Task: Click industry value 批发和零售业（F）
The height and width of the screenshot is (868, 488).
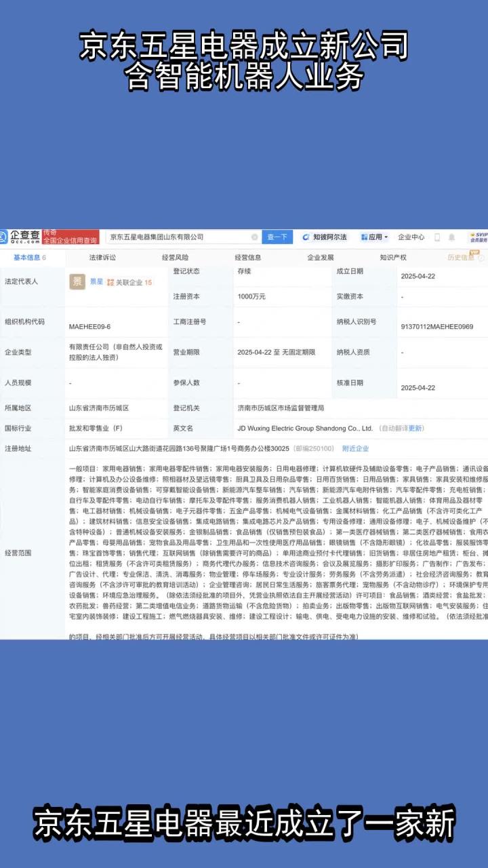Action: coord(96,429)
